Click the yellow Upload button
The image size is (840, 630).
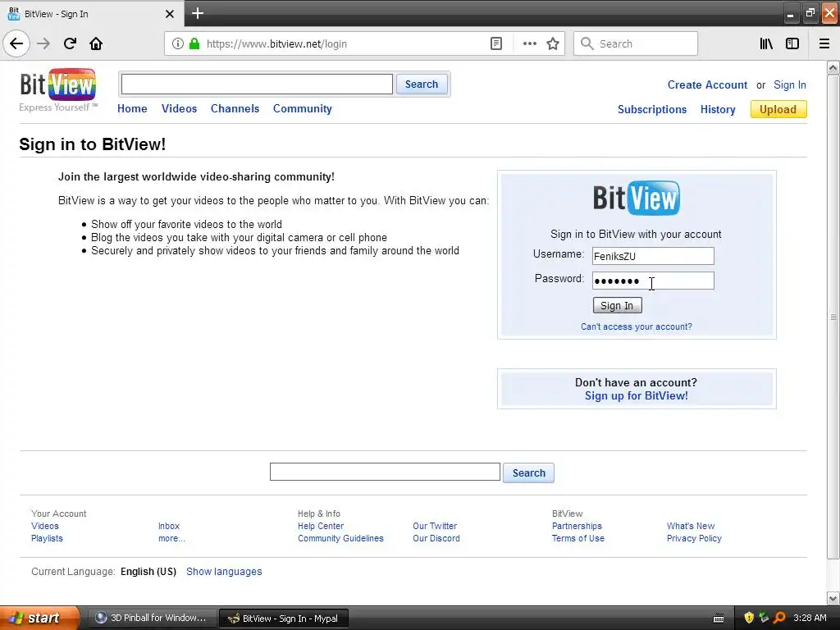pos(778,109)
